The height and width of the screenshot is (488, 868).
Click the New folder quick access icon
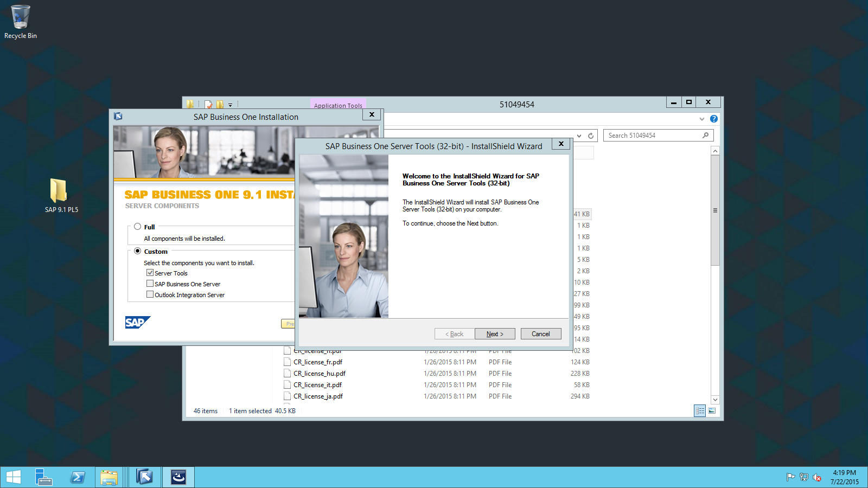(220, 105)
